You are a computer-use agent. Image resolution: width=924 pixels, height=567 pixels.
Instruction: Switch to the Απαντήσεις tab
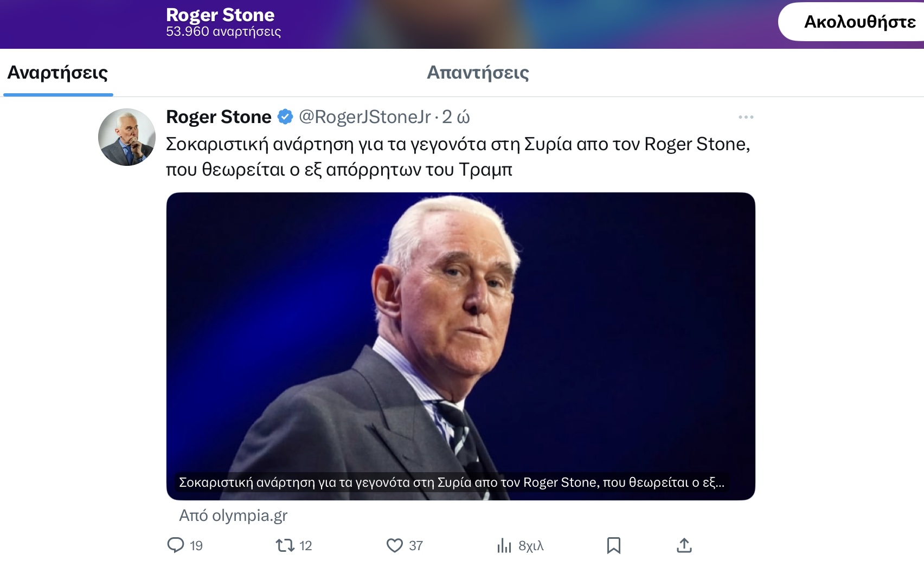click(478, 73)
